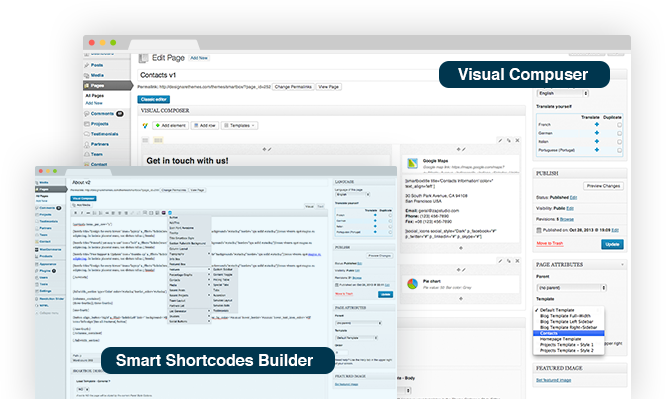Viewport: 666px width, 399px height.
Task: Click the 'Add New' button beside Edit Page
Action: pyautogui.click(x=199, y=58)
